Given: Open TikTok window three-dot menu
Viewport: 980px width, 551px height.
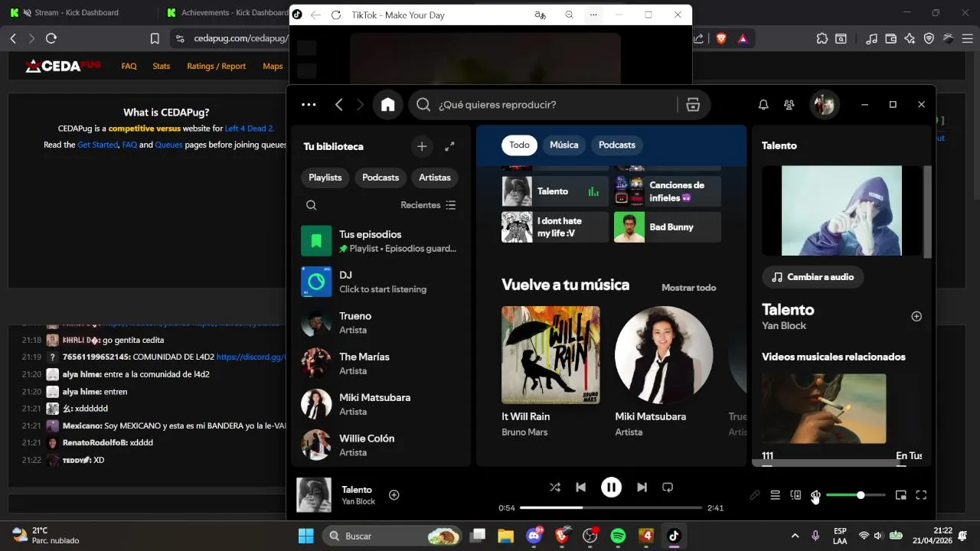Looking at the screenshot, I should click(593, 15).
